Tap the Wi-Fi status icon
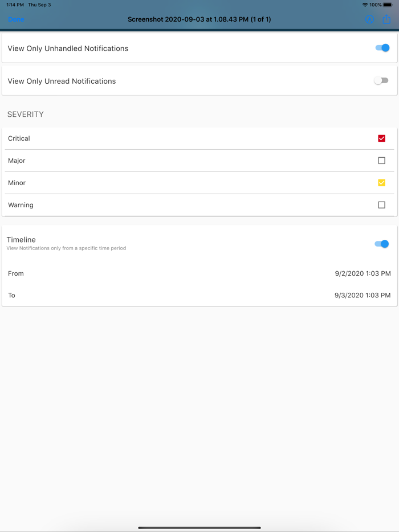 point(365,5)
